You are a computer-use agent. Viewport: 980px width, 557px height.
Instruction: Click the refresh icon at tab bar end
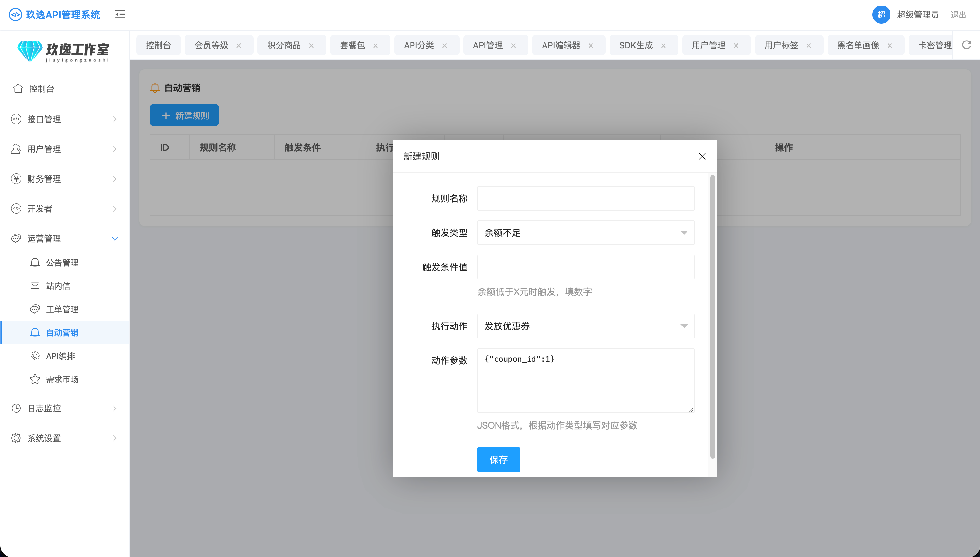click(x=967, y=45)
